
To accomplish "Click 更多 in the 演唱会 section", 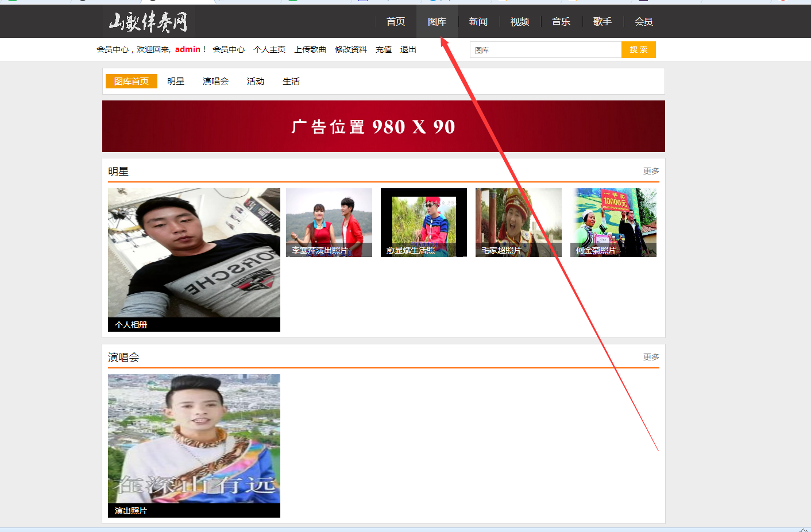I will click(x=651, y=357).
